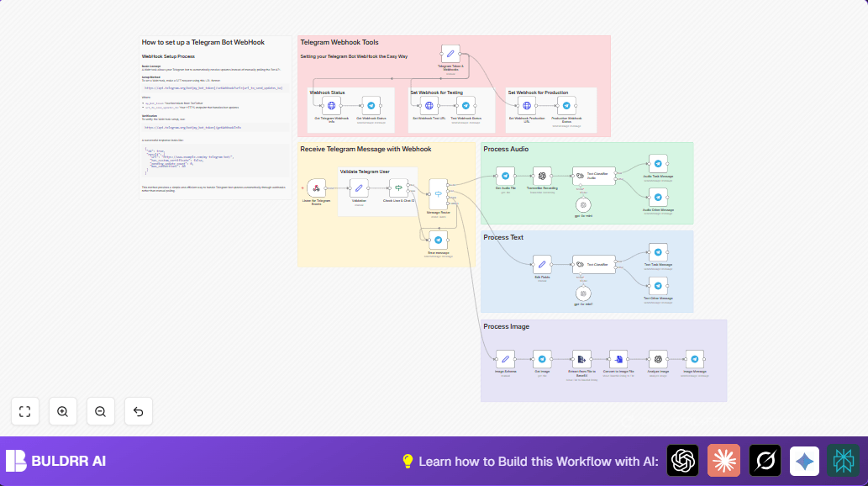868x486 pixels.
Task: Click the fit-to-view fullscreen icon
Action: pyautogui.click(x=25, y=412)
